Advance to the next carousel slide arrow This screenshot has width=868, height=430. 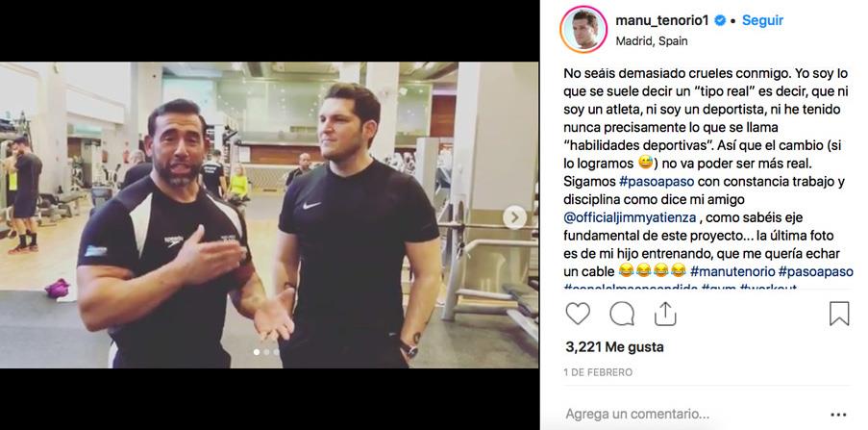click(x=515, y=217)
